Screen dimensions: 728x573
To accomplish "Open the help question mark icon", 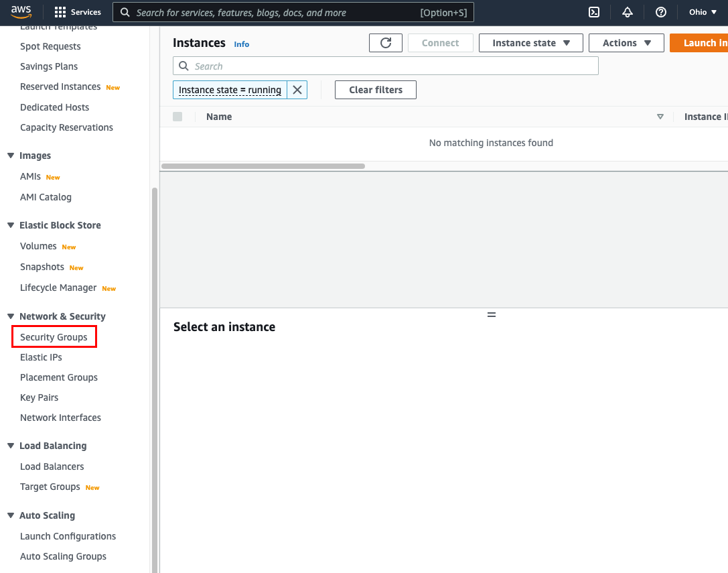I will pyautogui.click(x=661, y=12).
